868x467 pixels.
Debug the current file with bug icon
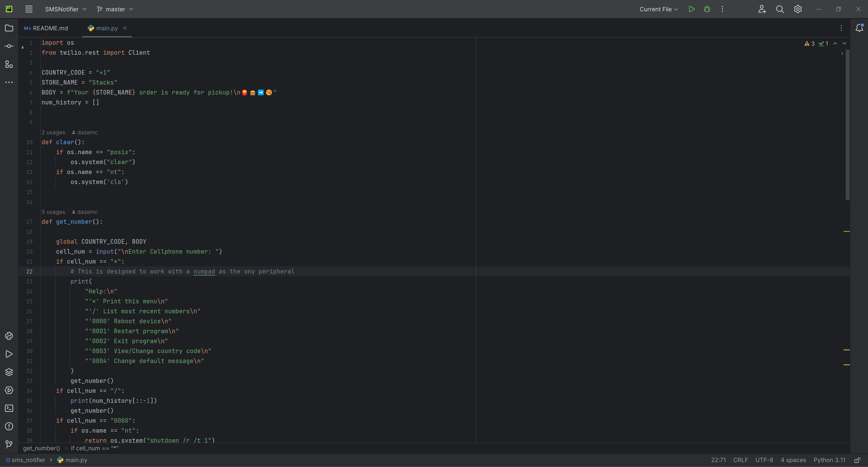click(707, 9)
